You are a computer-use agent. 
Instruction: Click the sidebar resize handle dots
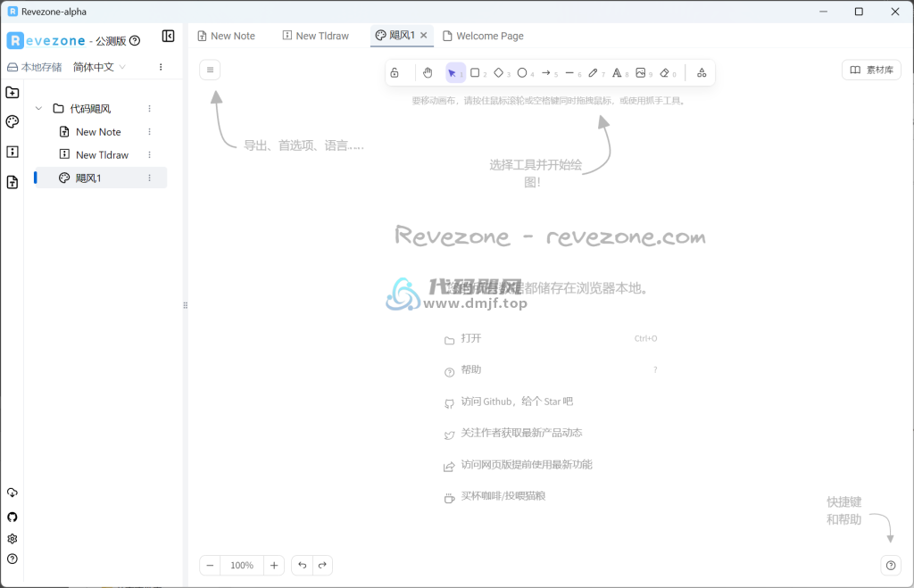[x=186, y=305]
